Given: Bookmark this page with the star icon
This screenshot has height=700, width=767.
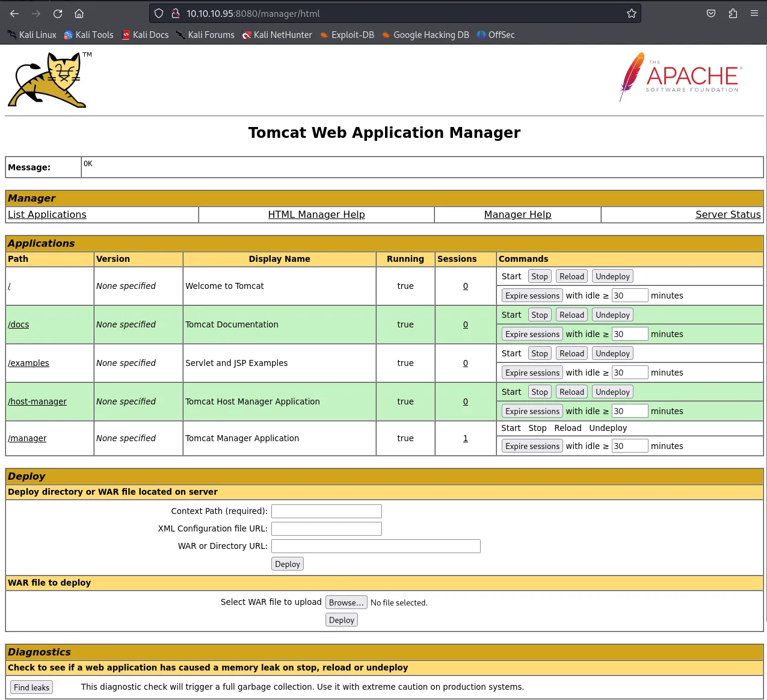Looking at the screenshot, I should pyautogui.click(x=631, y=13).
